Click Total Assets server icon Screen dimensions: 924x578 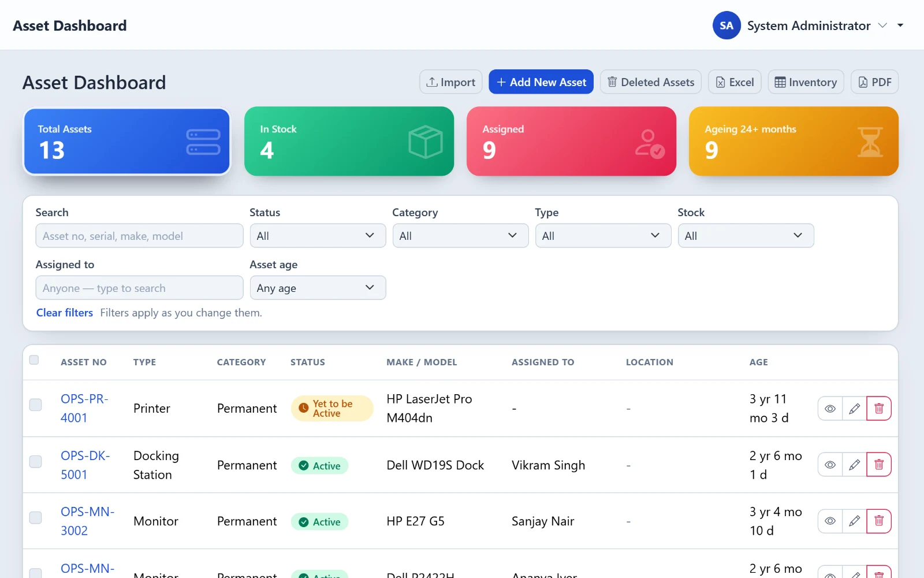pos(203,142)
